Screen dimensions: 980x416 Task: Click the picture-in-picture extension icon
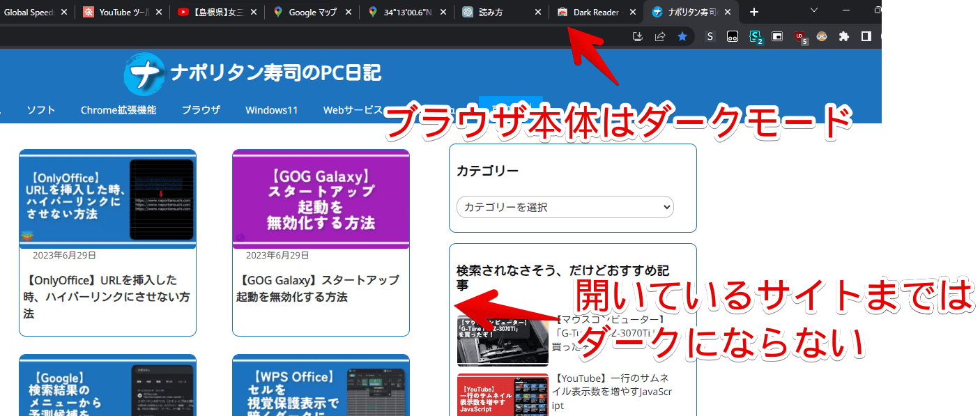point(777,36)
